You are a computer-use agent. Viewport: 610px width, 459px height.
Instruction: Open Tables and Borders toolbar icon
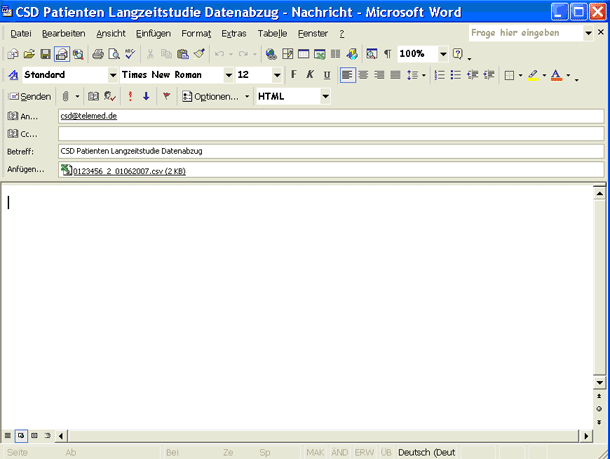(287, 54)
